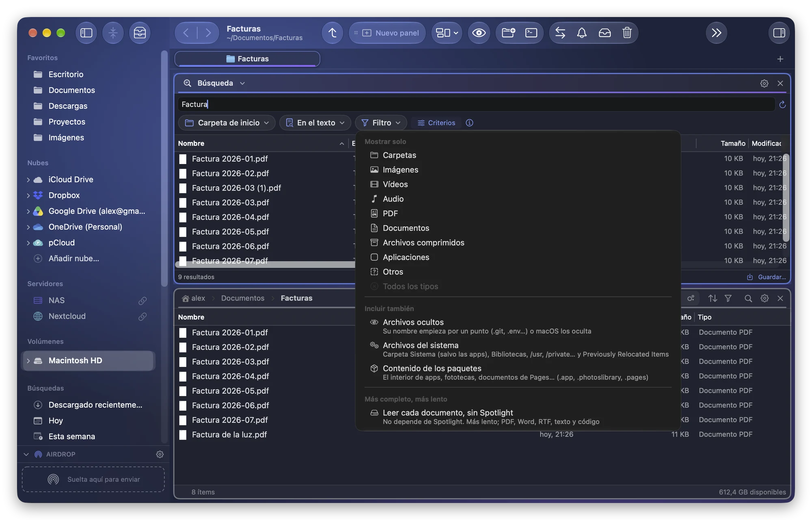Create new folder via toolbar icon
This screenshot has width=812, height=520.
[x=508, y=33]
